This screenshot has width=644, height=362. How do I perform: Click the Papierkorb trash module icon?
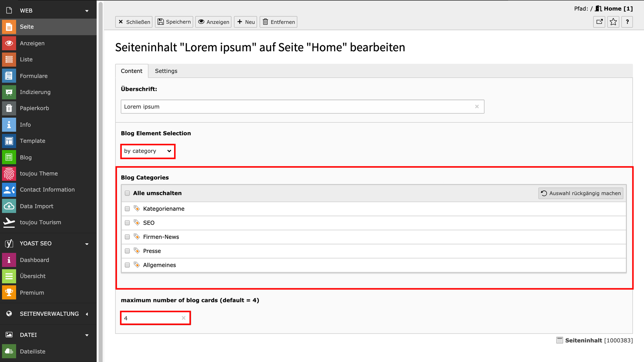[x=9, y=108]
